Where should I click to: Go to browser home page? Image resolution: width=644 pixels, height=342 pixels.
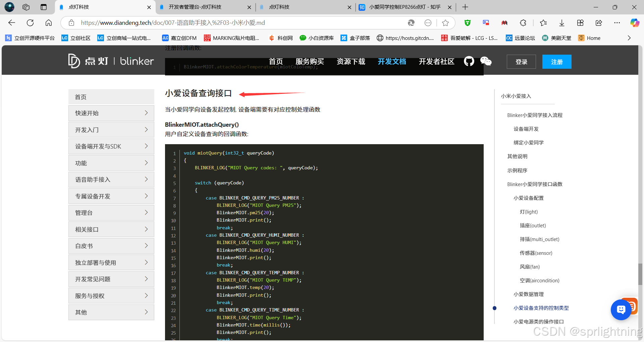49,23
